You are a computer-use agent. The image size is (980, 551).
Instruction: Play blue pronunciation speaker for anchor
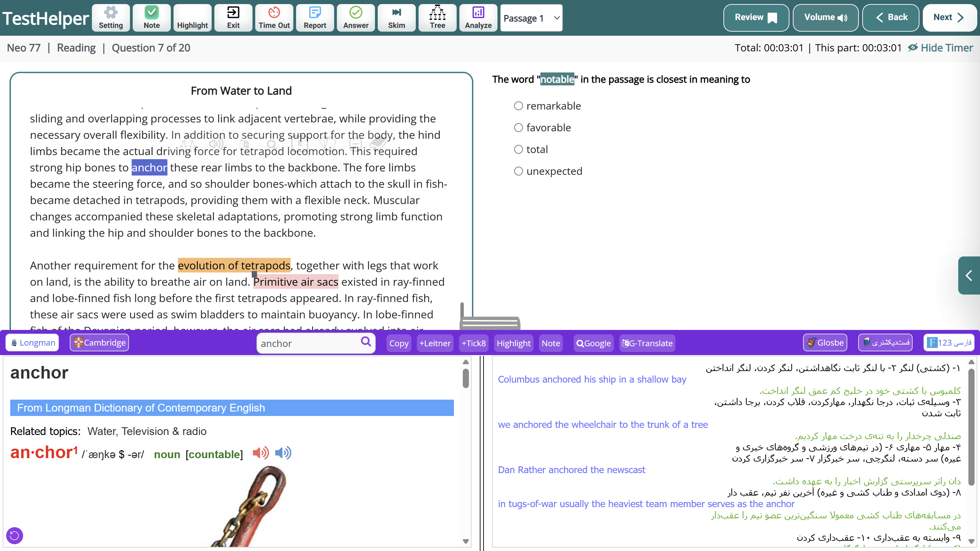[x=283, y=452]
